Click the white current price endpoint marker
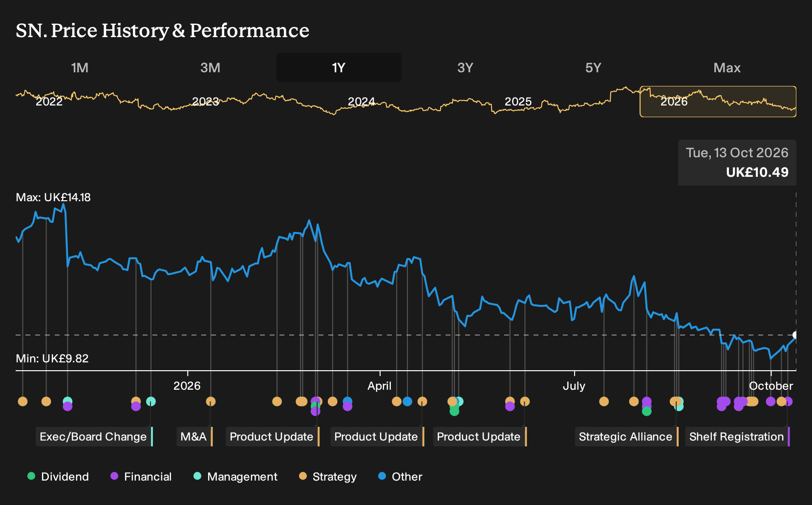Image resolution: width=812 pixels, height=505 pixels. pyautogui.click(x=795, y=335)
